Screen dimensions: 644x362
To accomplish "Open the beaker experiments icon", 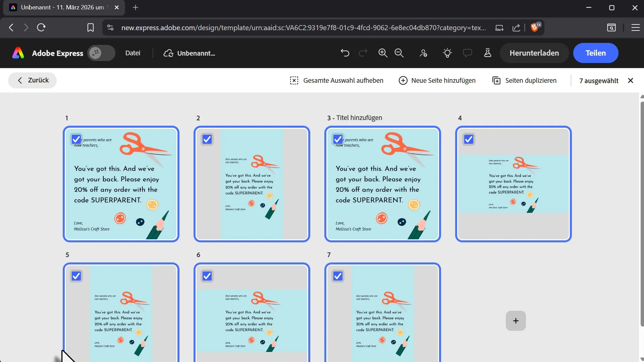I will 488,53.
